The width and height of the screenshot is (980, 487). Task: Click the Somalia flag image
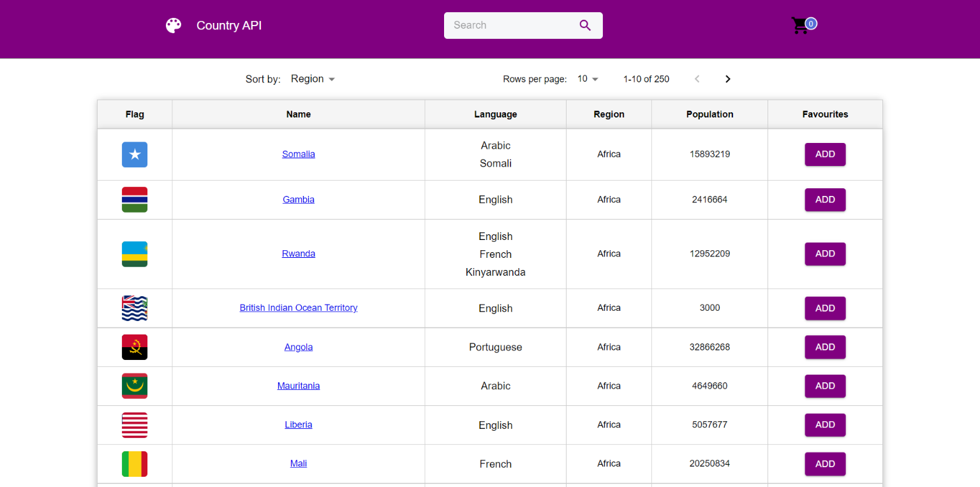(x=135, y=154)
